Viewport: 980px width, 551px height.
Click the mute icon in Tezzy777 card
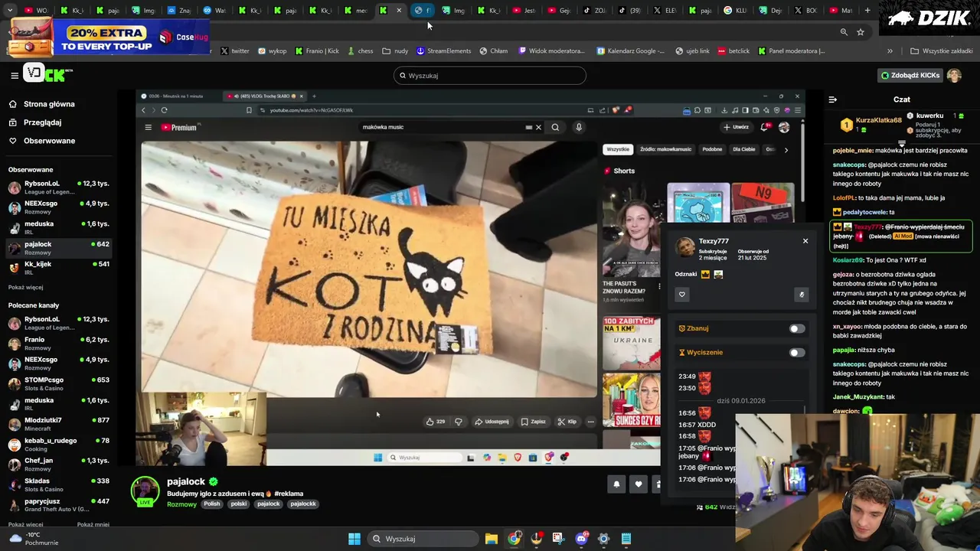coord(802,295)
